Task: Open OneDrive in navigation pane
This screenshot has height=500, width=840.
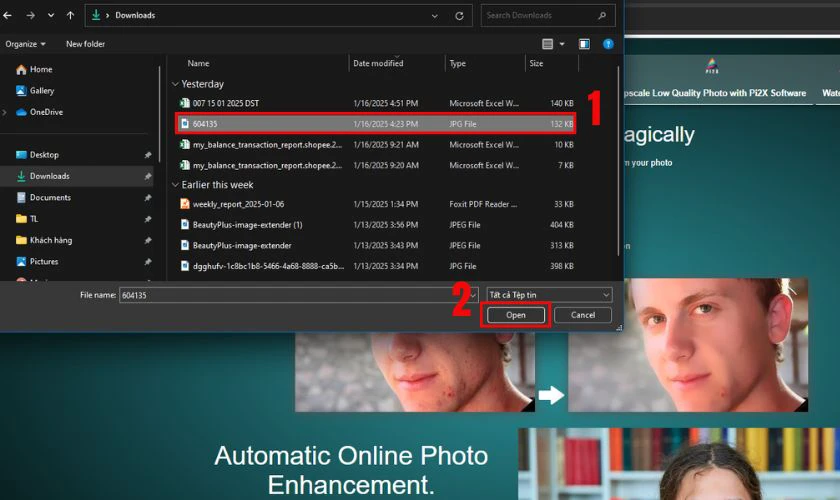Action: point(40,112)
